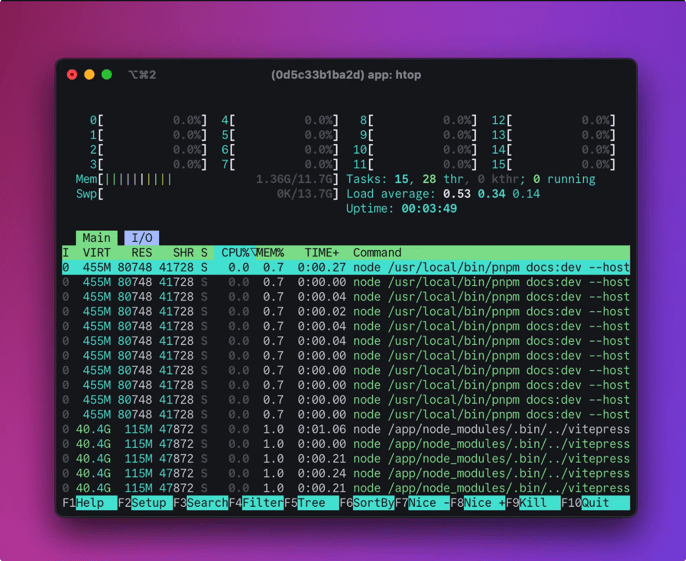Click CPU 0 usage meter

coord(148,120)
